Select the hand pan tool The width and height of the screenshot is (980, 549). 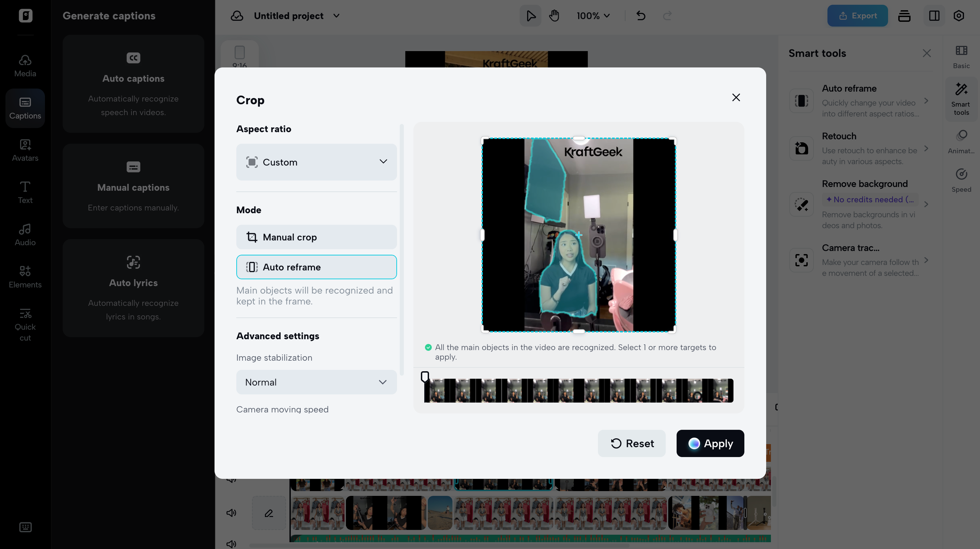pos(554,16)
